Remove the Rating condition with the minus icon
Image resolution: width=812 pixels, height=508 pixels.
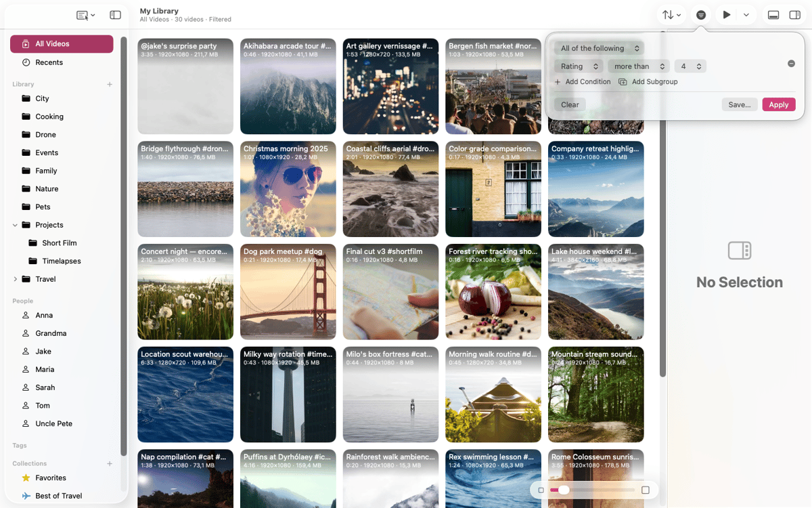791,64
